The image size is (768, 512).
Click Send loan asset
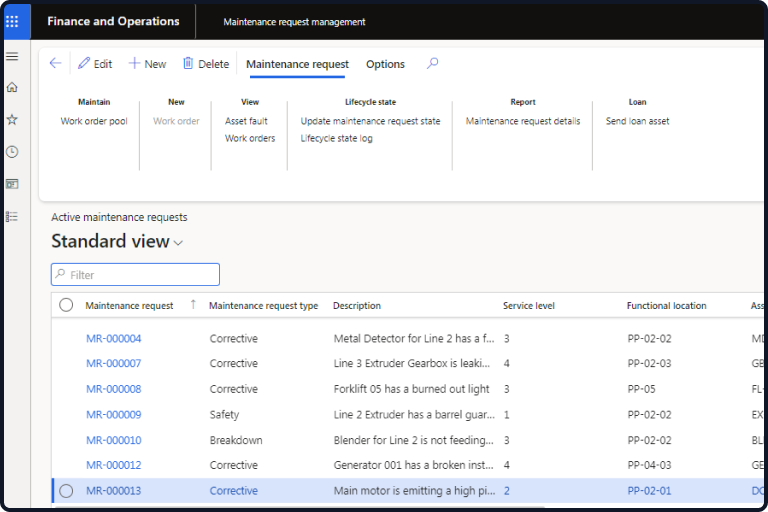click(x=637, y=121)
